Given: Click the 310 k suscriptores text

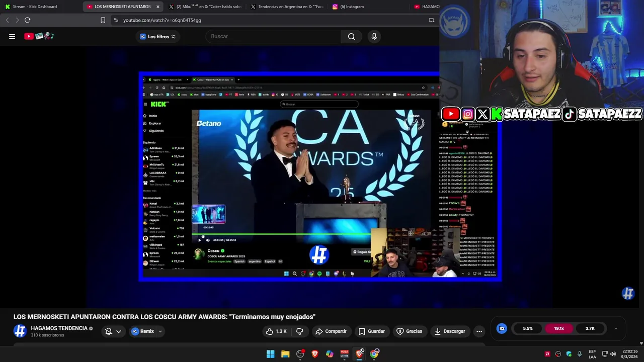Looking at the screenshot, I should [x=47, y=335].
